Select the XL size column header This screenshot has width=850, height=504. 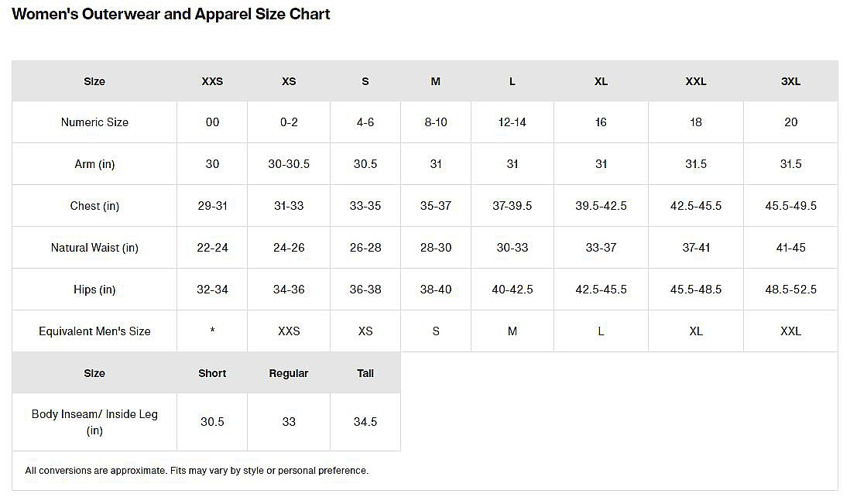coord(601,81)
